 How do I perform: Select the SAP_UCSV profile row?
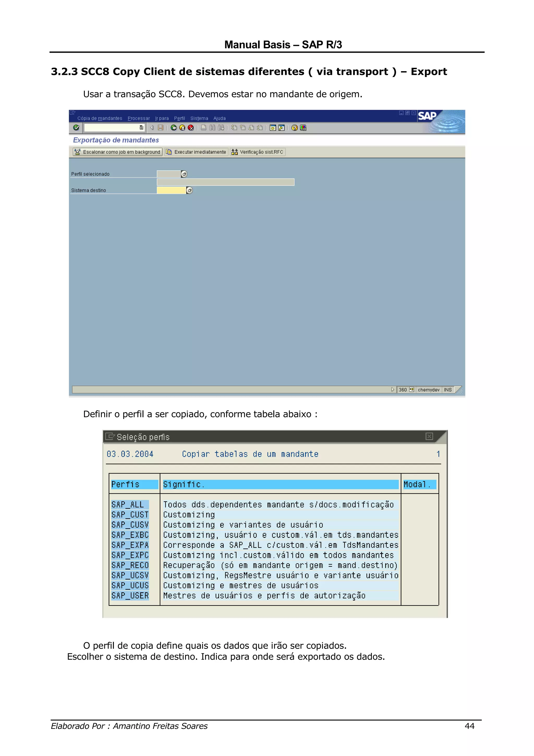pos(130,575)
